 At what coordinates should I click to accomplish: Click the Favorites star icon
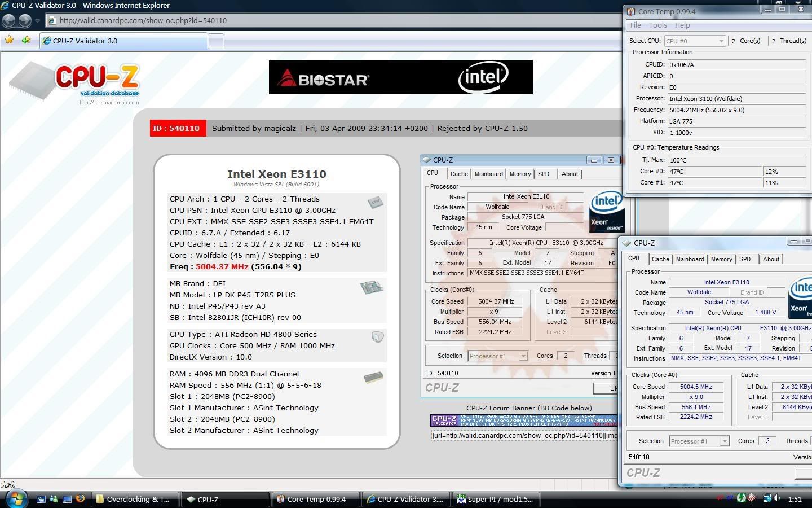9,40
